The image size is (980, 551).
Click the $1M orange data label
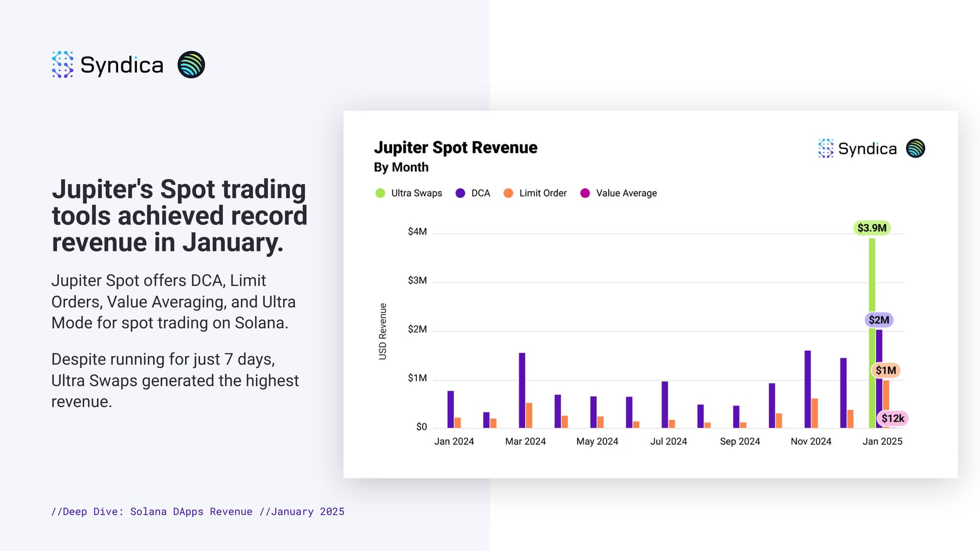[885, 370]
